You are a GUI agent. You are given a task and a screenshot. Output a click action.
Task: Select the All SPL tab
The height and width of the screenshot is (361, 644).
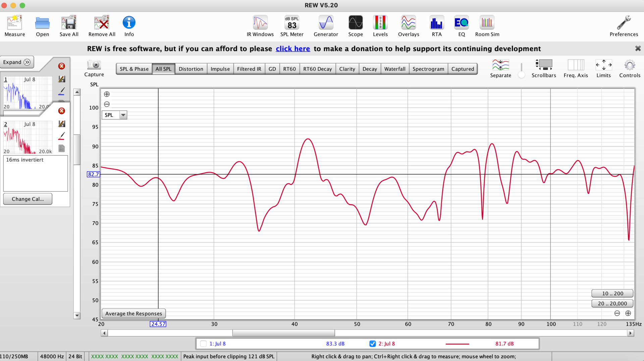tap(163, 69)
